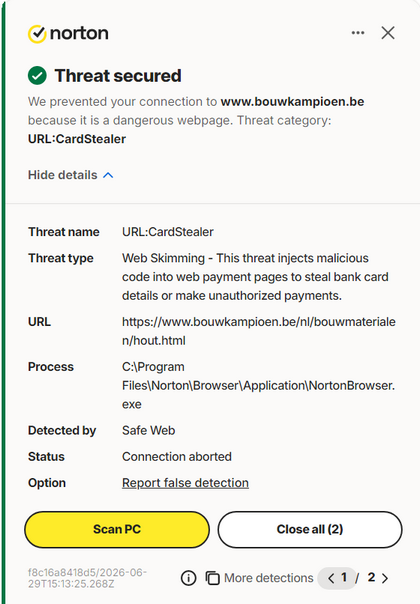Click the bold www.bouwkampioen.be domain name
Image resolution: width=420 pixels, height=604 pixels.
292,102
